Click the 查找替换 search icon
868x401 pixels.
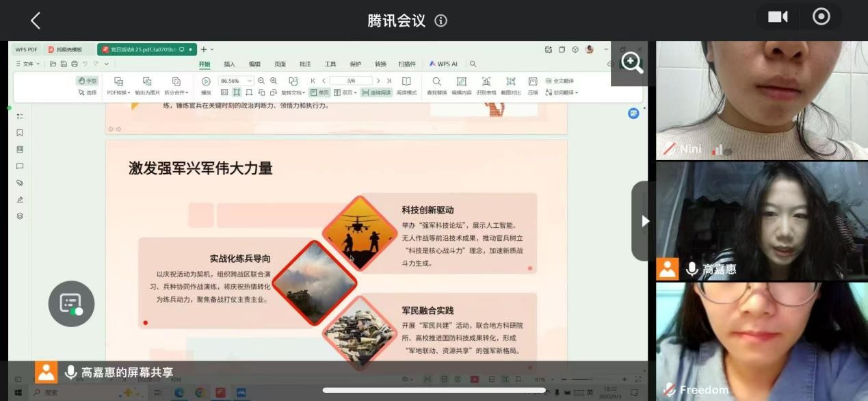coord(436,82)
